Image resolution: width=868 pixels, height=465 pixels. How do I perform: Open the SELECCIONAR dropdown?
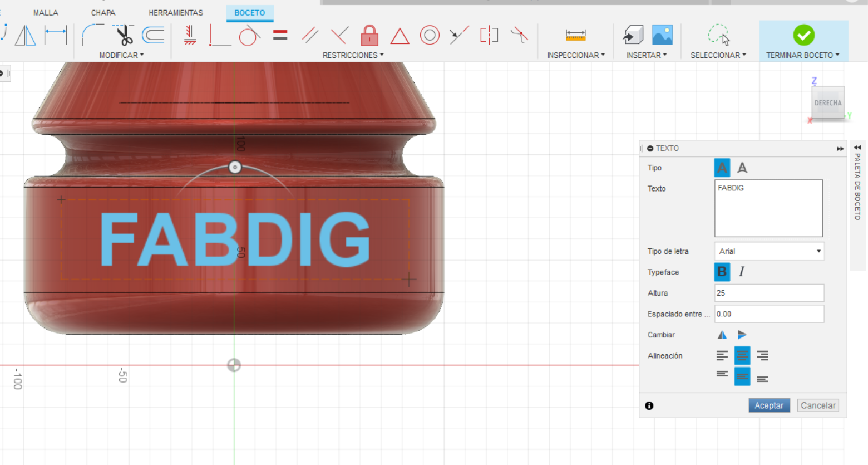coord(718,55)
